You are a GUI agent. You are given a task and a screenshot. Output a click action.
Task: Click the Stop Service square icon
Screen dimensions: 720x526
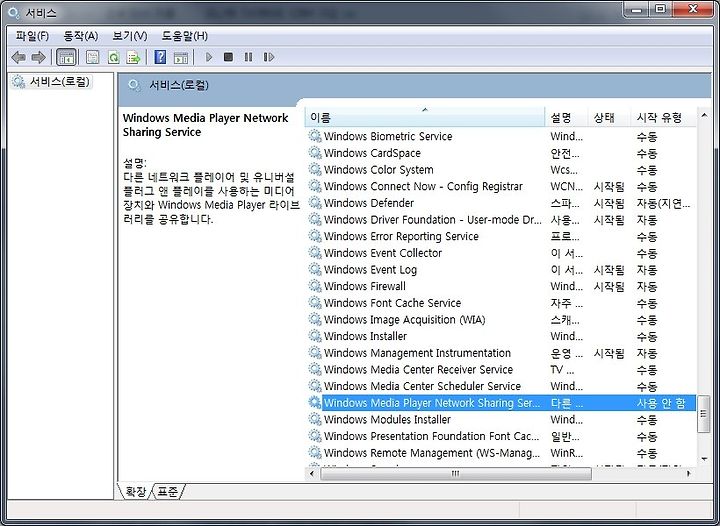click(228, 57)
